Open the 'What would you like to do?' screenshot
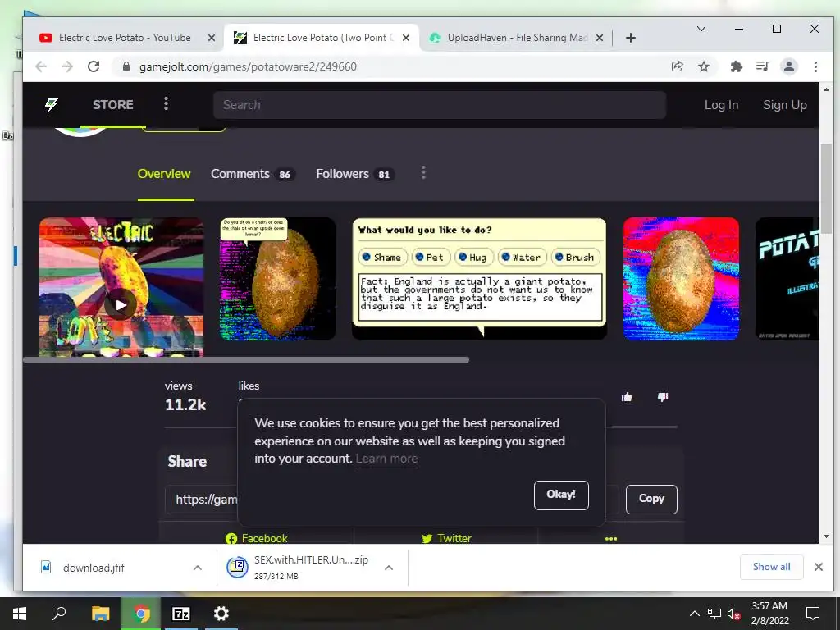The height and width of the screenshot is (630, 840). coord(479,279)
